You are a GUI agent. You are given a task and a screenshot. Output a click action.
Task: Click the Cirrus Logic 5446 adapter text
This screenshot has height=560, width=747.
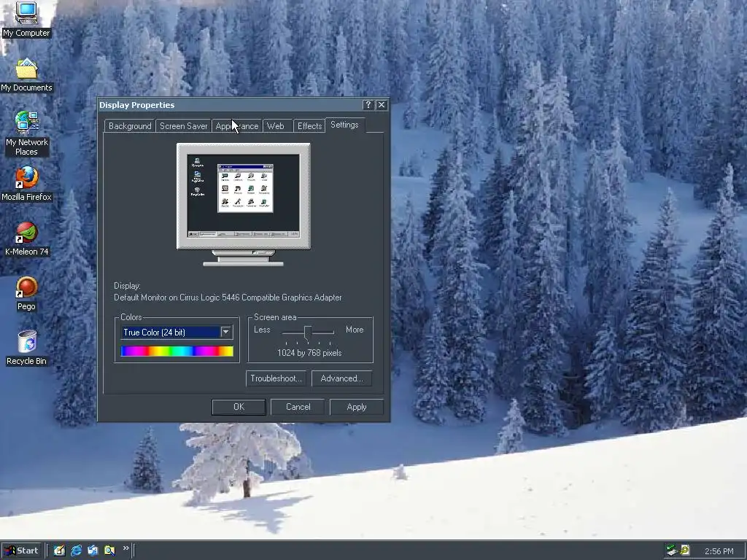228,297
